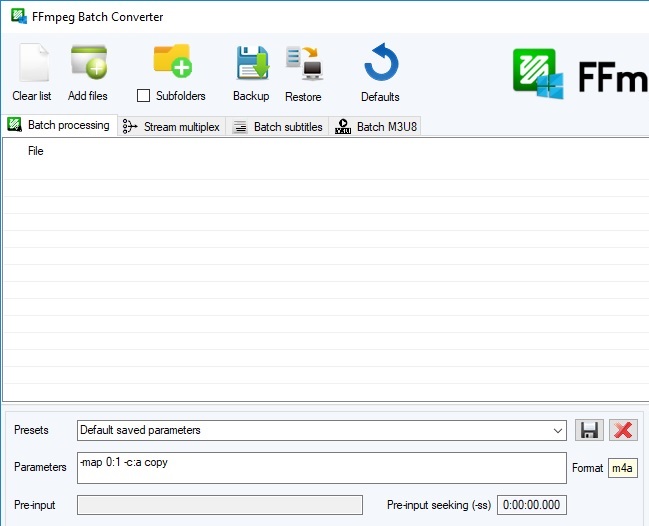The image size is (649, 526).
Task: Click the Parameters label
Action: point(40,467)
